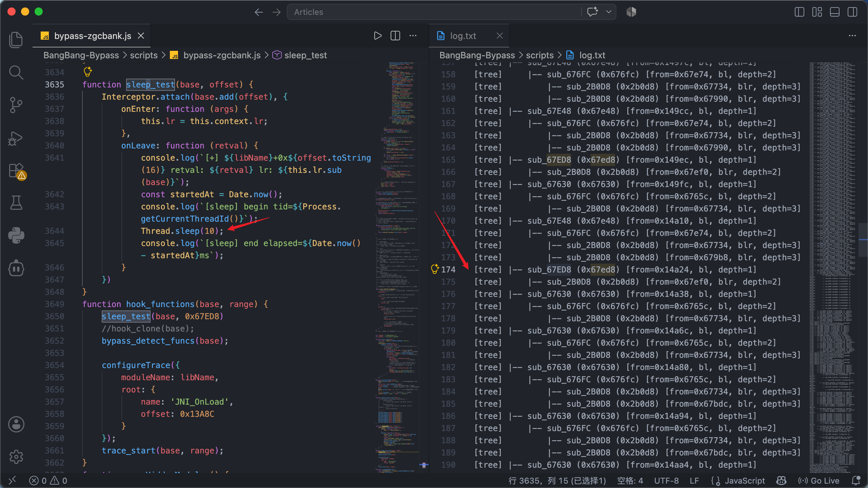The image size is (868, 488).
Task: Open the Testing flask view
Action: pyautogui.click(x=16, y=203)
